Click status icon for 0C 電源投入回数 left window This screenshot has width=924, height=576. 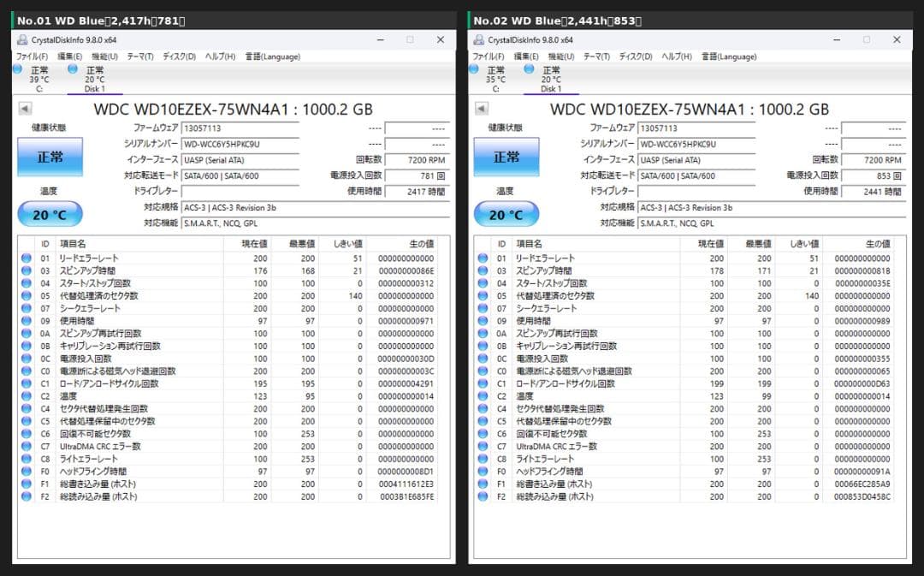point(27,359)
